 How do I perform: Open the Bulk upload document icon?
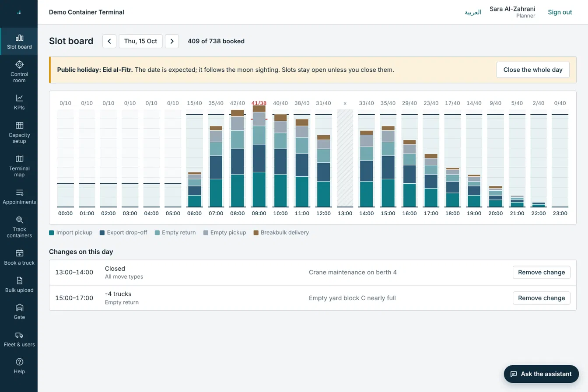[x=19, y=280]
